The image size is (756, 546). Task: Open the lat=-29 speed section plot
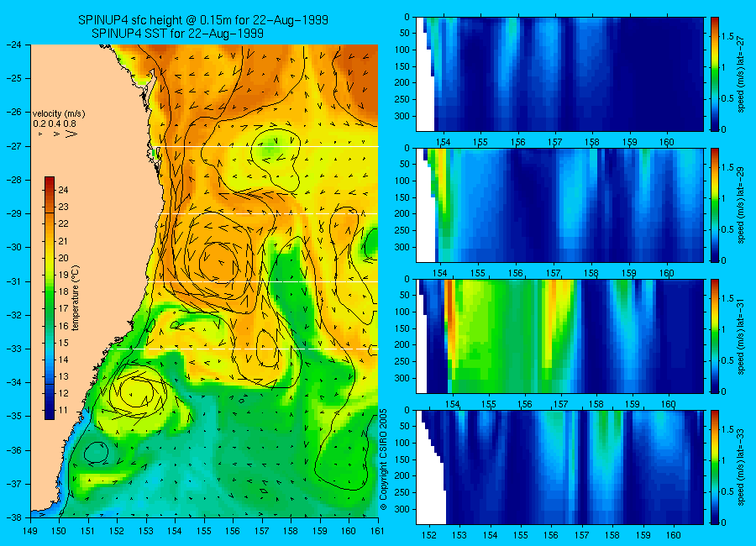559,205
